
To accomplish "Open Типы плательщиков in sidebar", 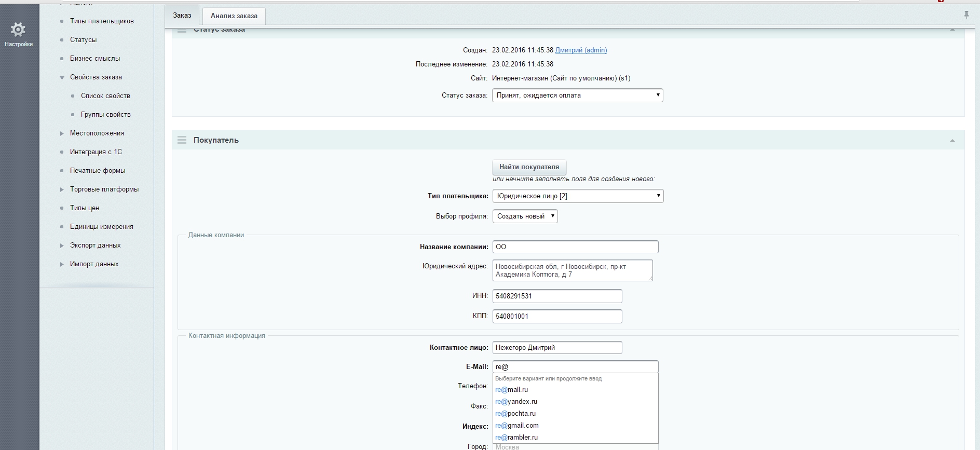I will click(x=102, y=21).
